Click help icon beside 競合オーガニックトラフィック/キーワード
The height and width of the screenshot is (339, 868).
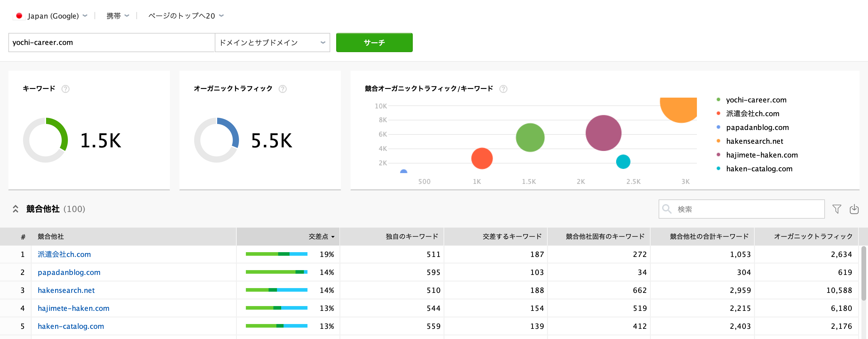pos(503,89)
